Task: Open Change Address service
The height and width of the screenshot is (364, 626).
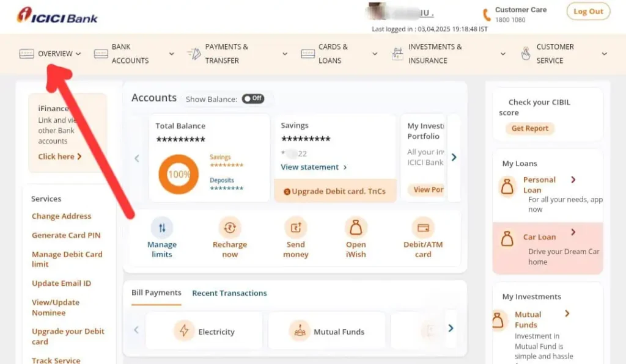Action: pos(62,216)
